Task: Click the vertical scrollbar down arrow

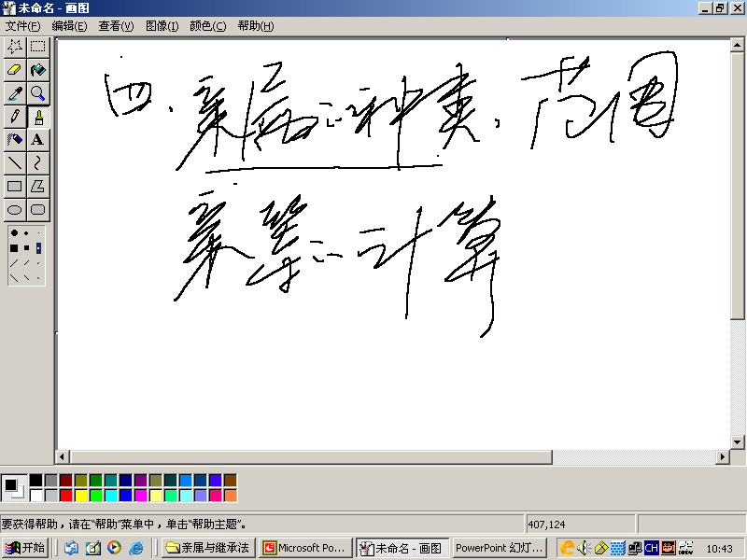Action: pyautogui.click(x=737, y=442)
